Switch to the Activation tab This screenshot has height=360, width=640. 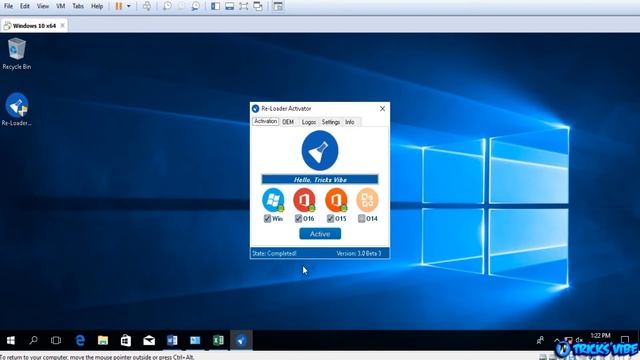(x=265, y=122)
